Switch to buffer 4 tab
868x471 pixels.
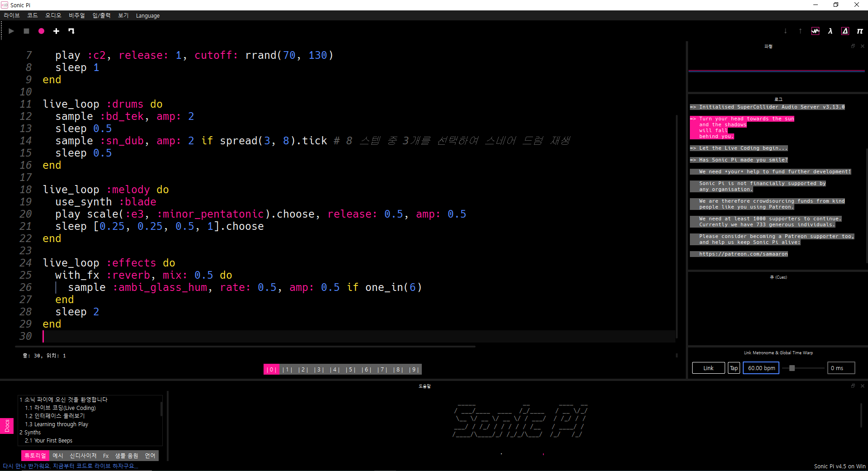point(335,370)
